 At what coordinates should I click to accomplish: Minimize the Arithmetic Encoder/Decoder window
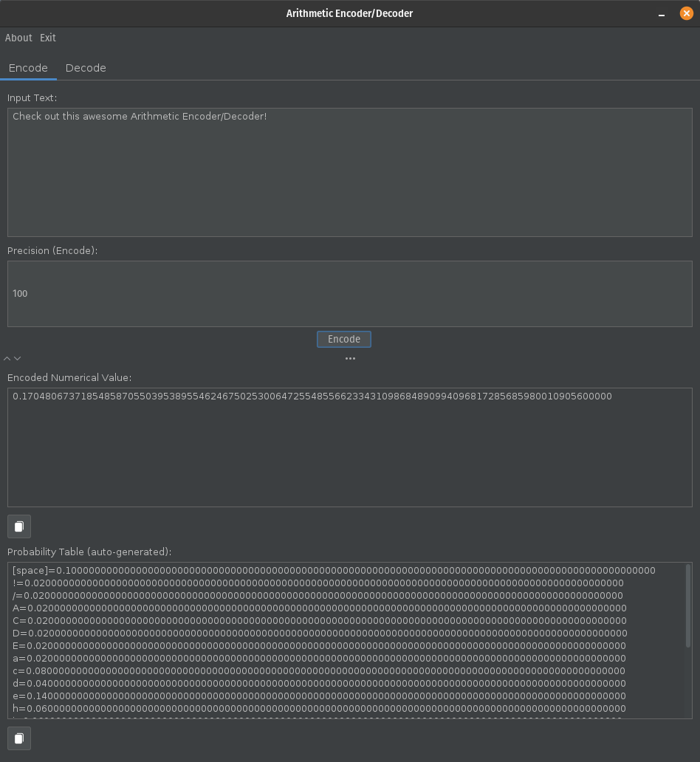662,13
